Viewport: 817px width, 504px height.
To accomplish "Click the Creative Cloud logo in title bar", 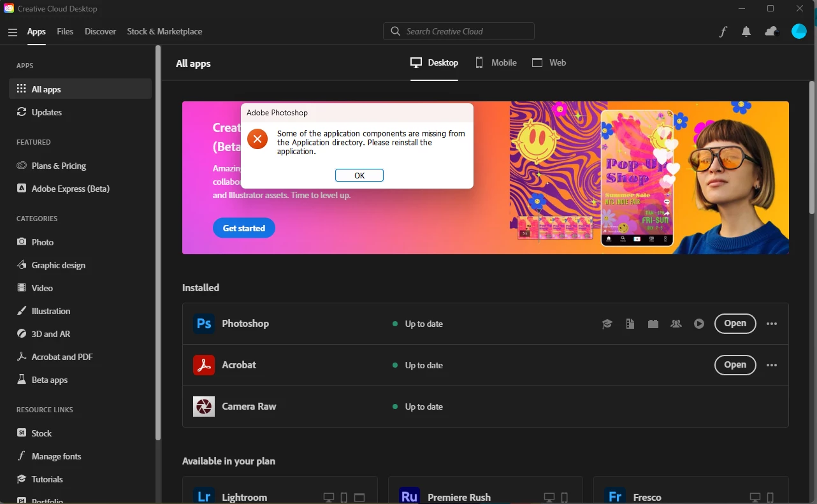I will (x=9, y=8).
